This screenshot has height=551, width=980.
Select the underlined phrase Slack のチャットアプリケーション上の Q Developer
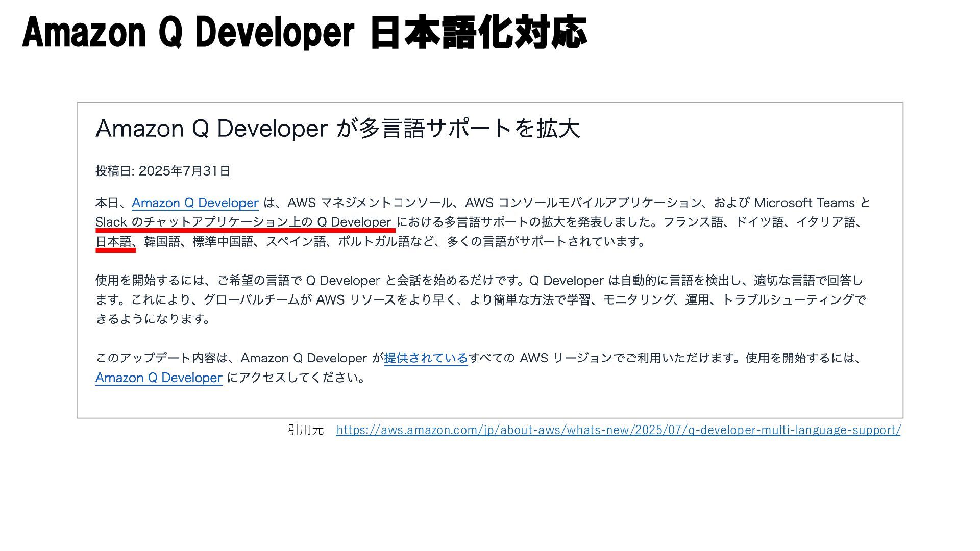[x=243, y=222]
